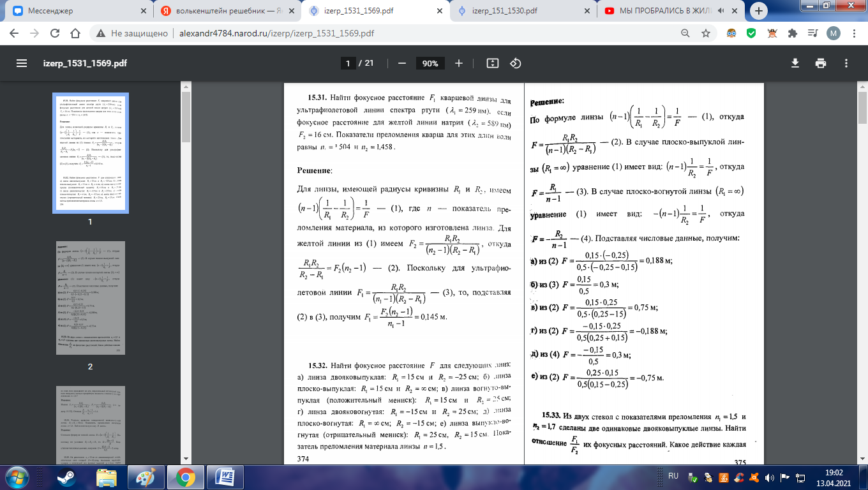Open the glasses-face browser extension
This screenshot has width=868, height=490.
pyautogui.click(x=732, y=33)
